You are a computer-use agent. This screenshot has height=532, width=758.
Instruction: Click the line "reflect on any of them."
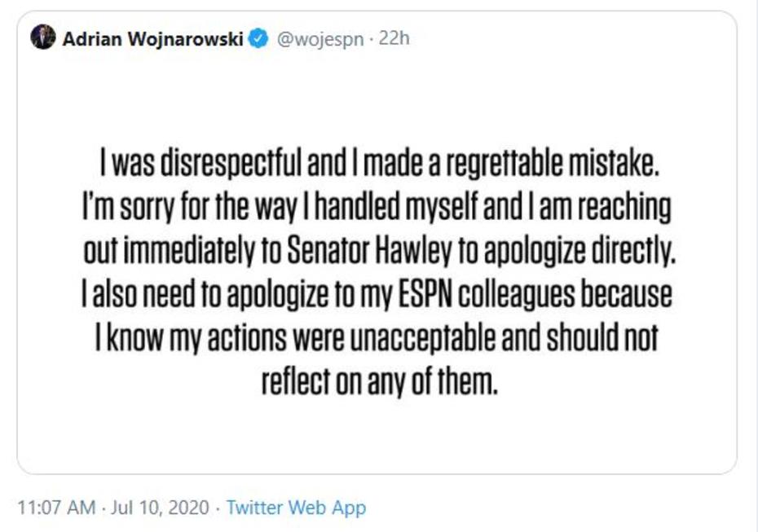378,380
